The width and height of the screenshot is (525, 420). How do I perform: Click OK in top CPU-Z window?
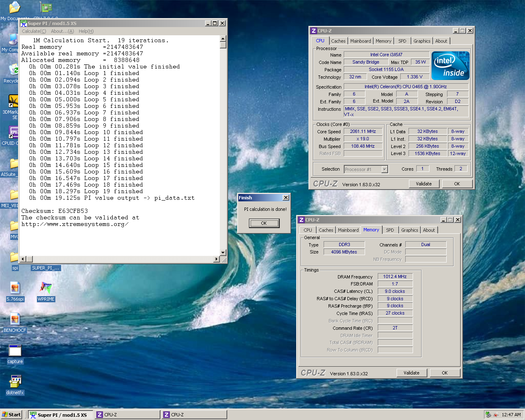click(x=457, y=184)
